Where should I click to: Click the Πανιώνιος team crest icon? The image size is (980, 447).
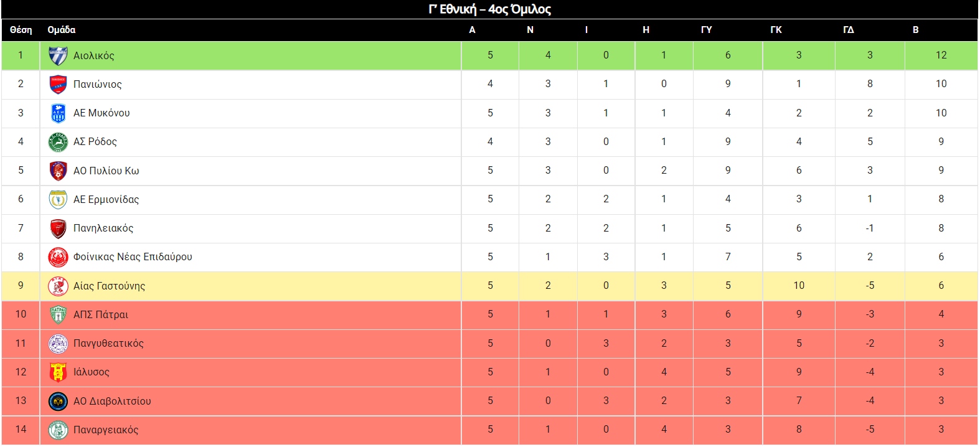click(x=58, y=85)
